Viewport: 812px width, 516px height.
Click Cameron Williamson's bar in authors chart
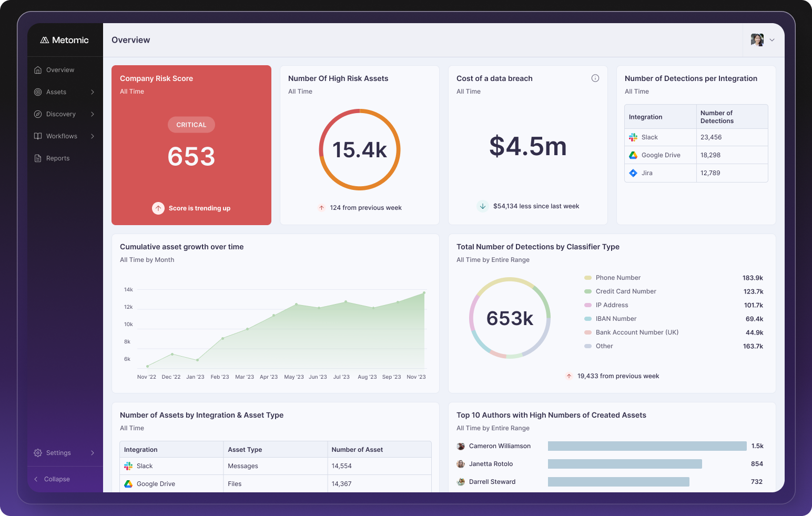pyautogui.click(x=647, y=446)
